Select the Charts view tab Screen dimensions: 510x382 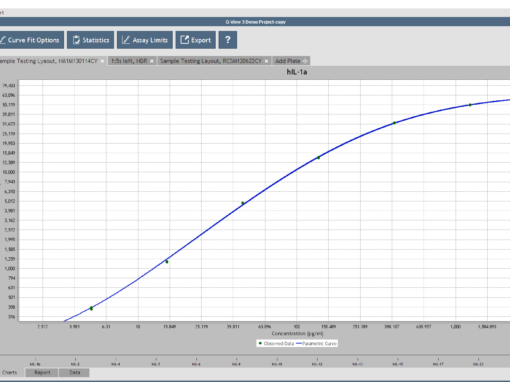[x=10, y=372]
